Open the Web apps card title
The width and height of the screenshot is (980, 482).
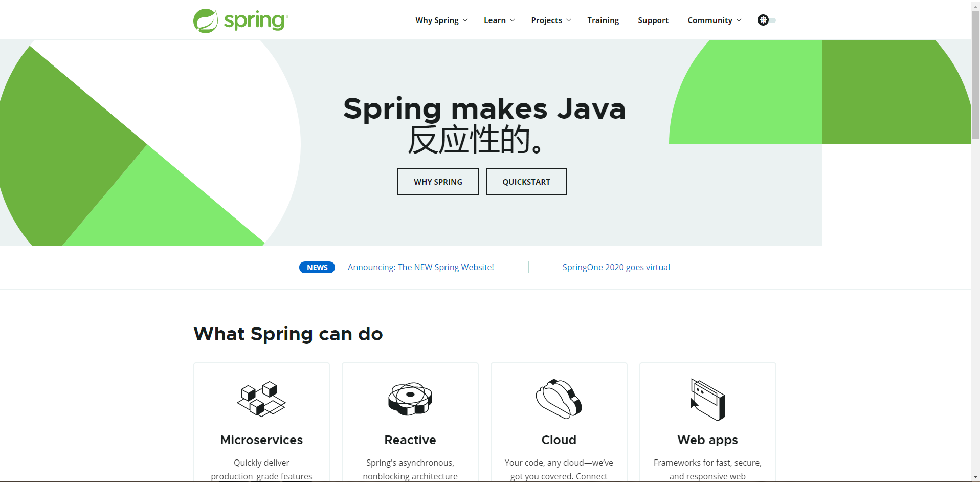[x=708, y=440]
